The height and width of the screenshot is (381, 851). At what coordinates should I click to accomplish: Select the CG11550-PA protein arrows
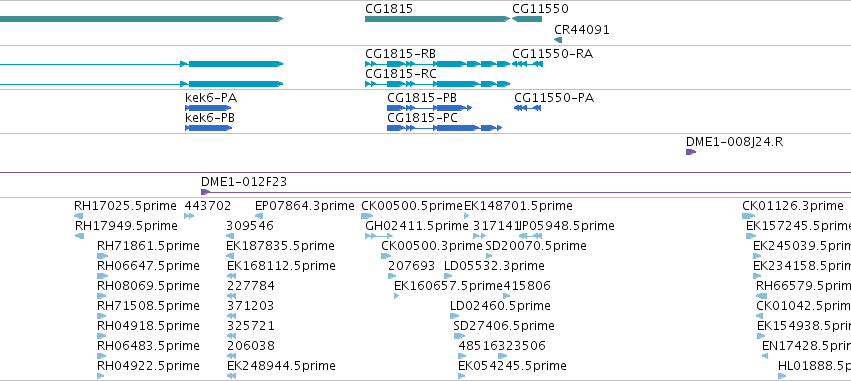[x=528, y=108]
